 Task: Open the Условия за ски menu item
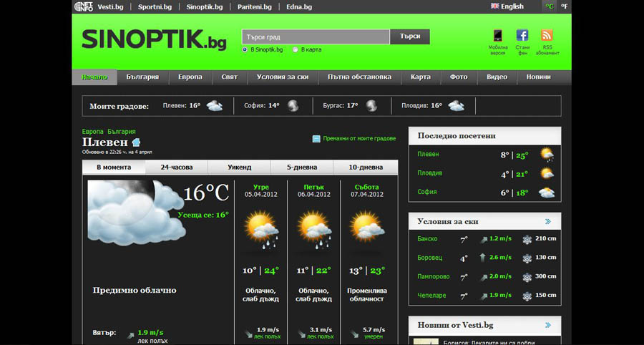[283, 77]
